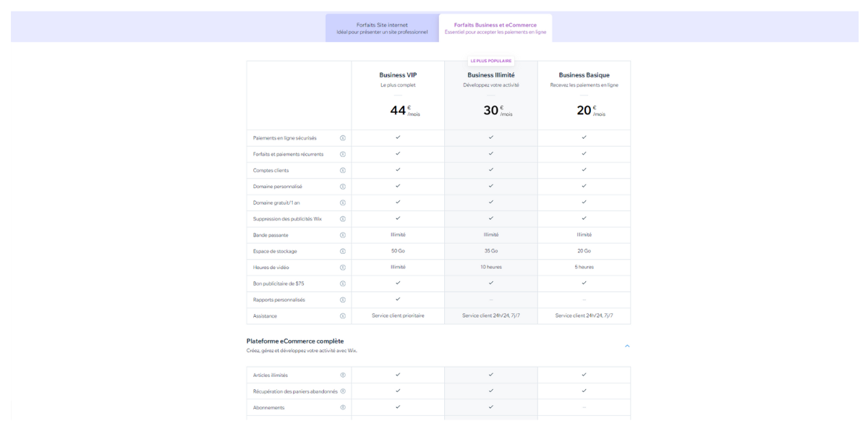
Task: Click the Business VIP plan heading
Action: pos(398,75)
